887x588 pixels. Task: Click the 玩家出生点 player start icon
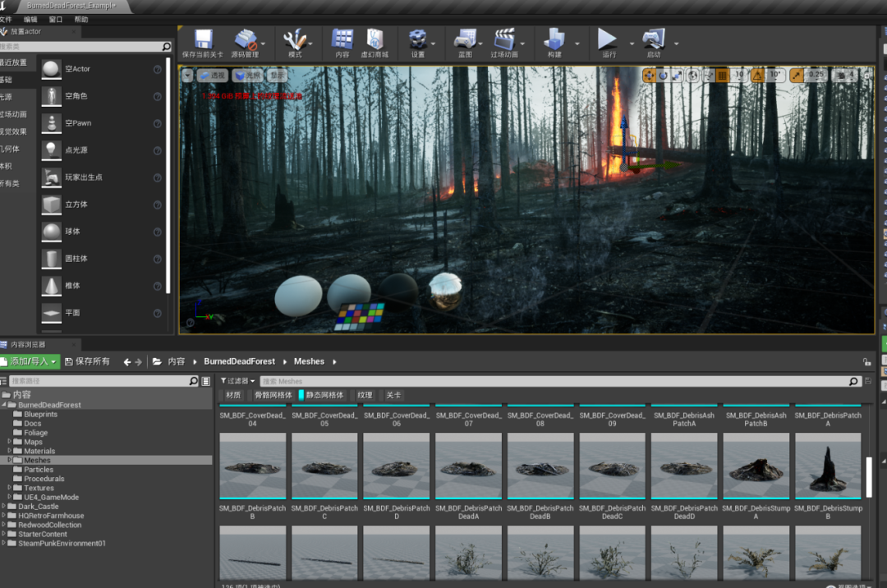click(x=51, y=177)
